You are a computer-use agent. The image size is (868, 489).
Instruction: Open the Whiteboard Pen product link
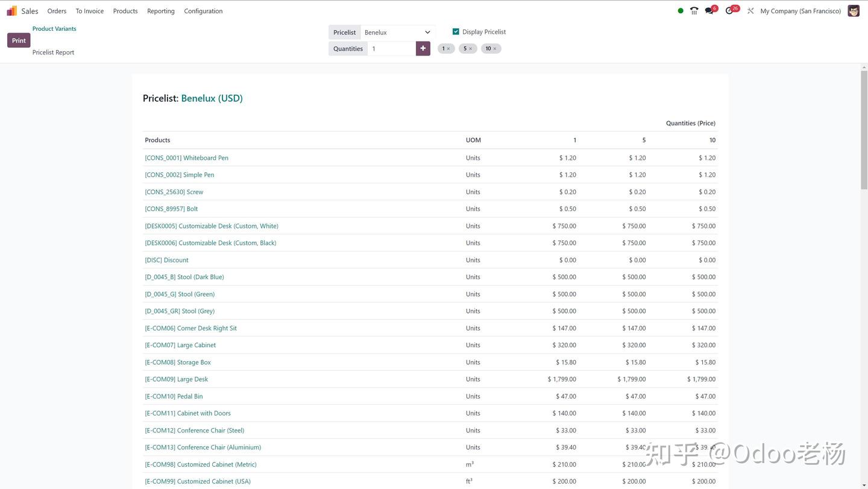pyautogui.click(x=187, y=158)
